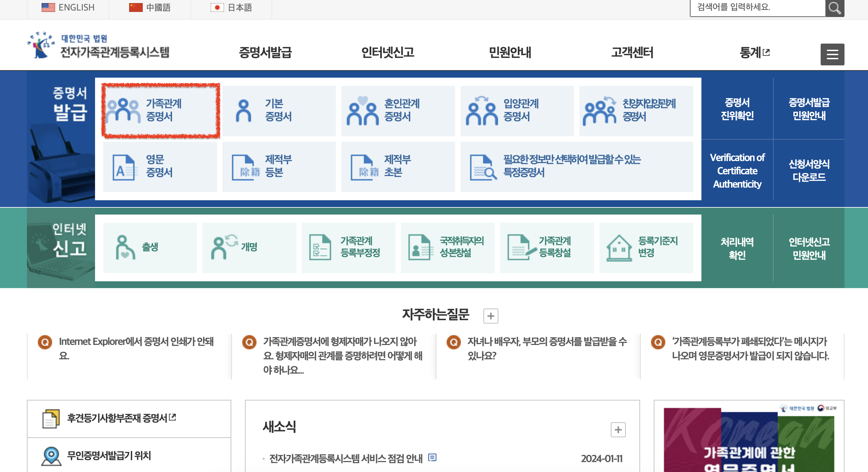Expand the 자주하는질문 FAQ section plus button
Screen dimensions: 868x472
(x=491, y=315)
